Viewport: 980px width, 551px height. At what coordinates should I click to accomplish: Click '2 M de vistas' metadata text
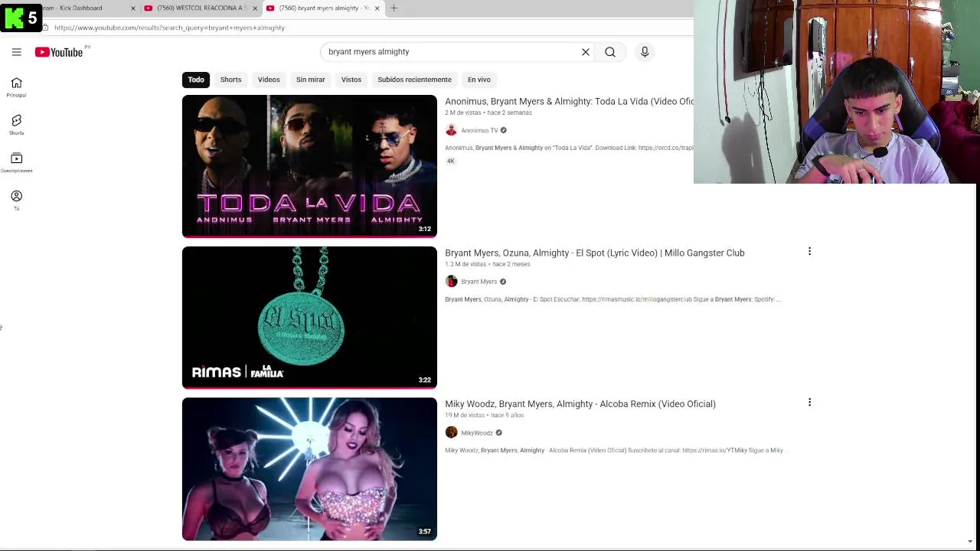pos(463,112)
